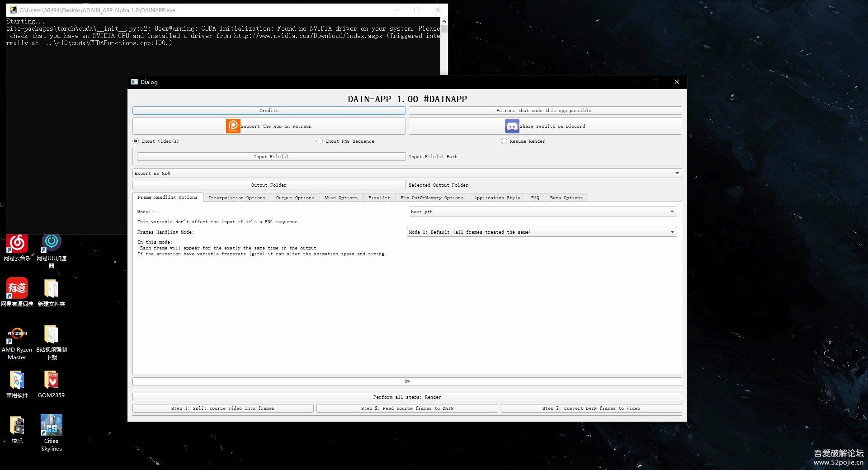Click the console window scrollbar up arrow

tap(444, 21)
